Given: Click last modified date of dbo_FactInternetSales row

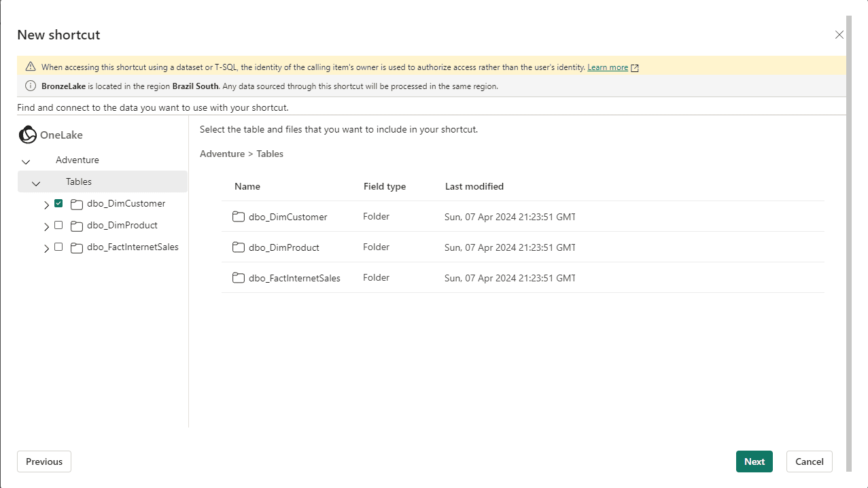Looking at the screenshot, I should coord(510,278).
